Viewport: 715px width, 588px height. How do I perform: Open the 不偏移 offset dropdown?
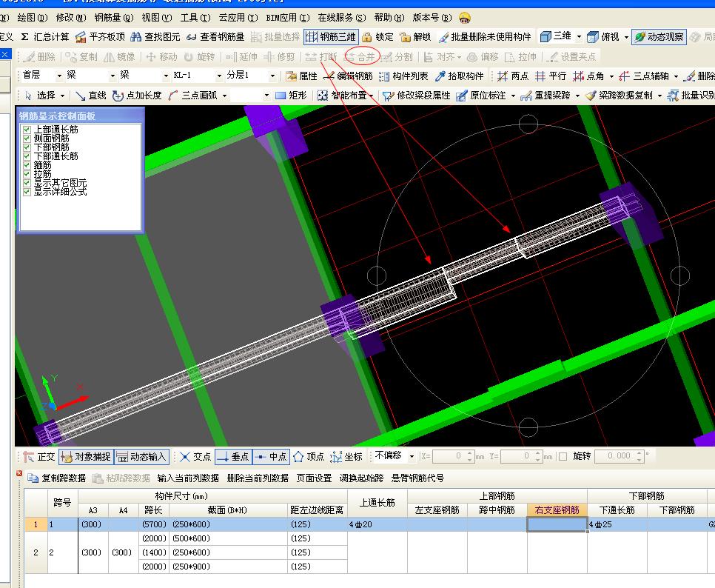tap(411, 456)
